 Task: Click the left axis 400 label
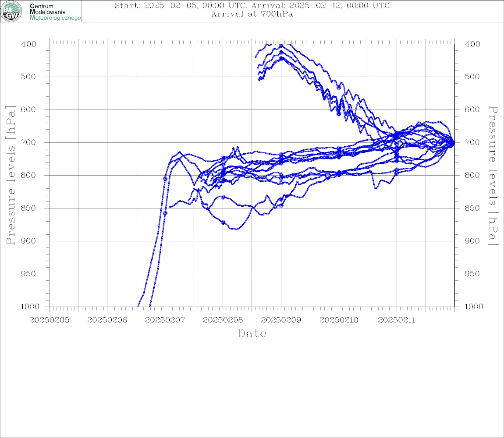pyautogui.click(x=28, y=44)
